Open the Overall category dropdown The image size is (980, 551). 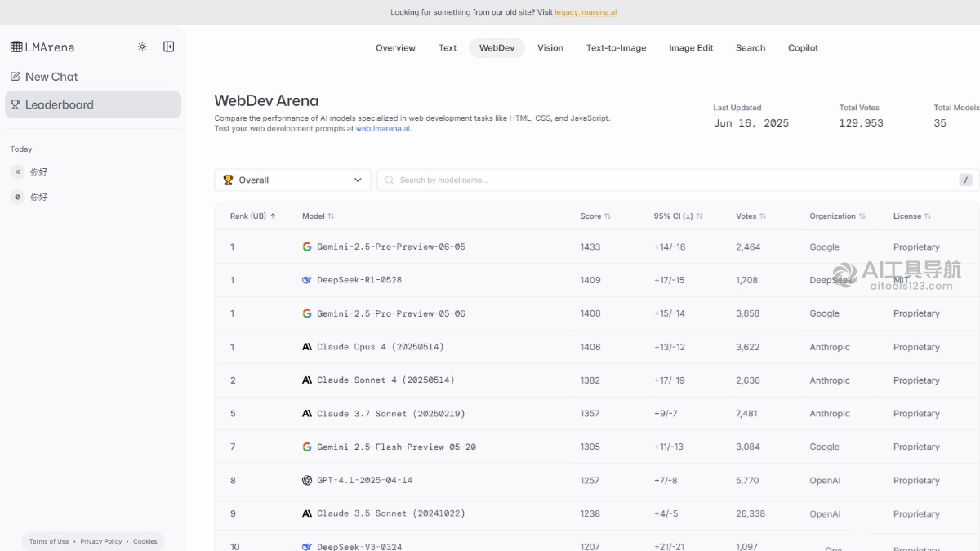(x=292, y=180)
